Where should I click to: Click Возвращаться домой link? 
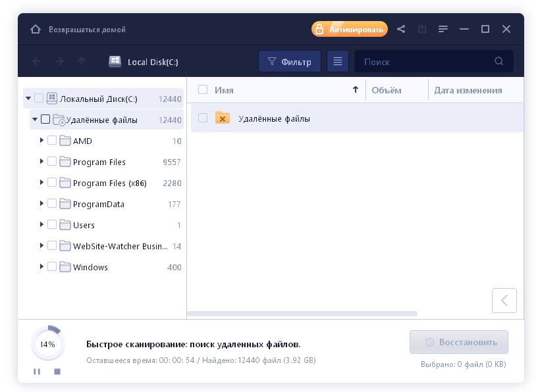pyautogui.click(x=87, y=30)
